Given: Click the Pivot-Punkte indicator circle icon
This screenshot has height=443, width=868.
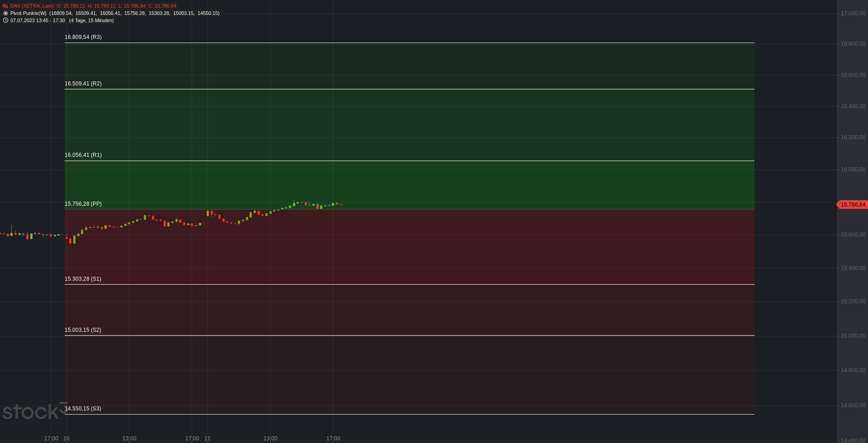Looking at the screenshot, I should [5, 14].
